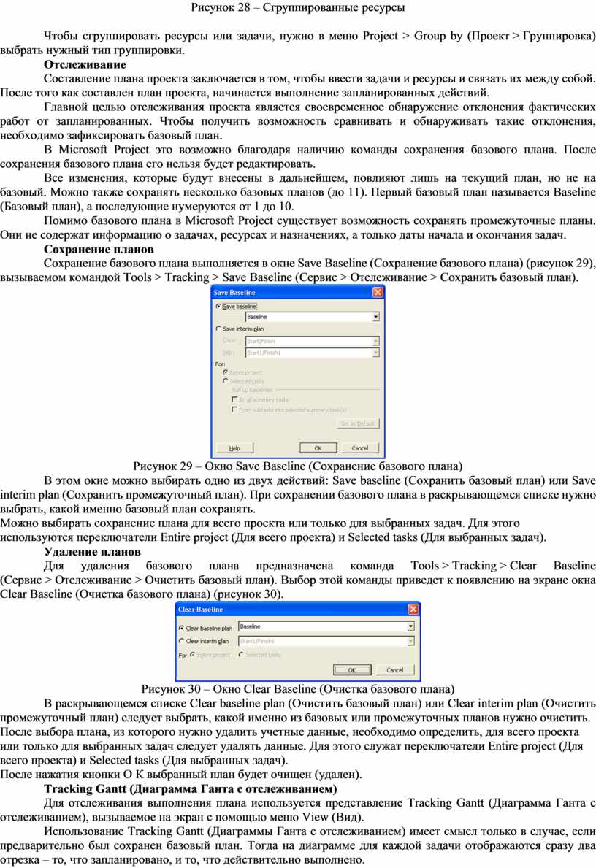Choose 'Entire project' in the Save Baseline dialog
Image resolution: width=596 pixels, height=868 pixels.
(226, 372)
